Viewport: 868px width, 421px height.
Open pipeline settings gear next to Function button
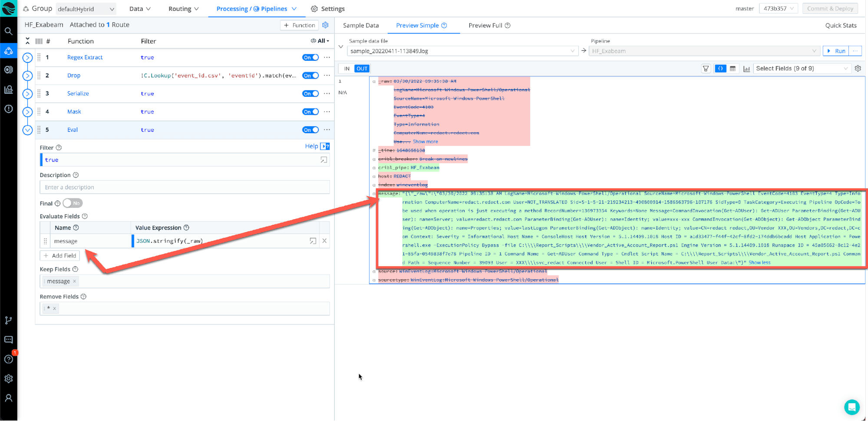[325, 25]
